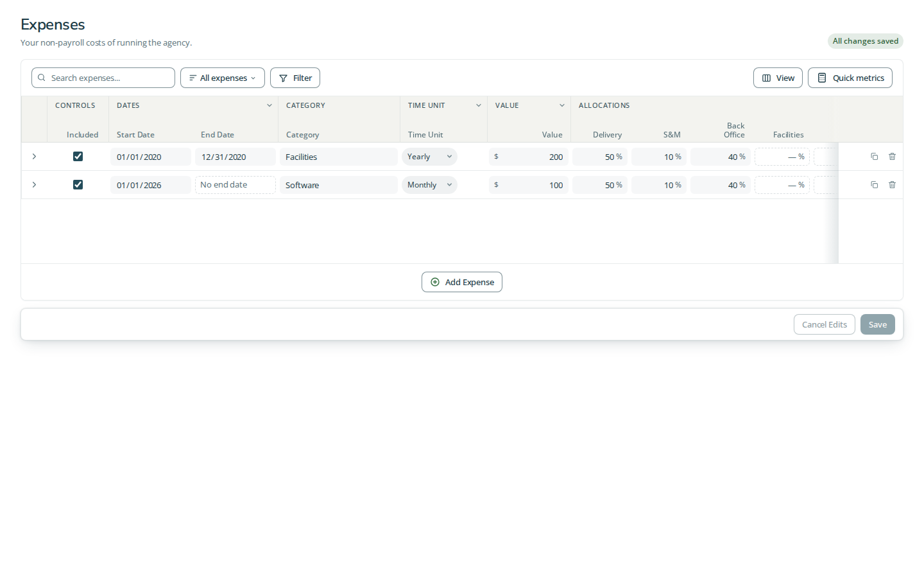
Task: Open the Yearly time unit dropdown
Action: pyautogui.click(x=429, y=157)
